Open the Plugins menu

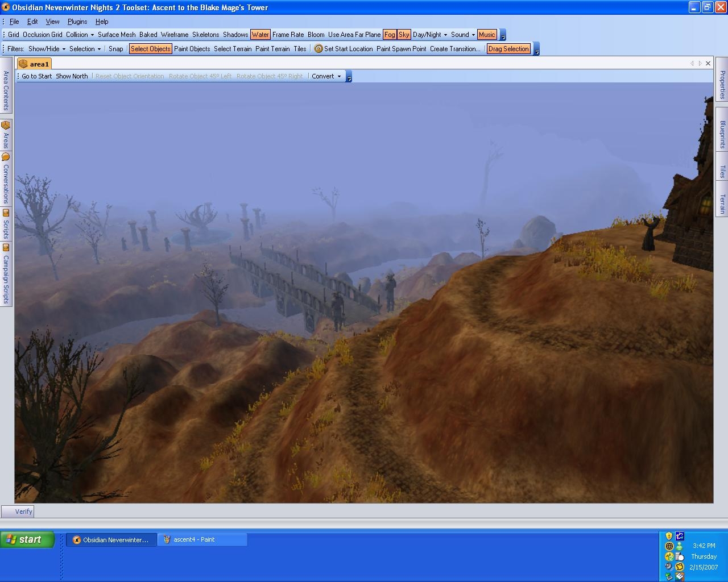point(77,22)
